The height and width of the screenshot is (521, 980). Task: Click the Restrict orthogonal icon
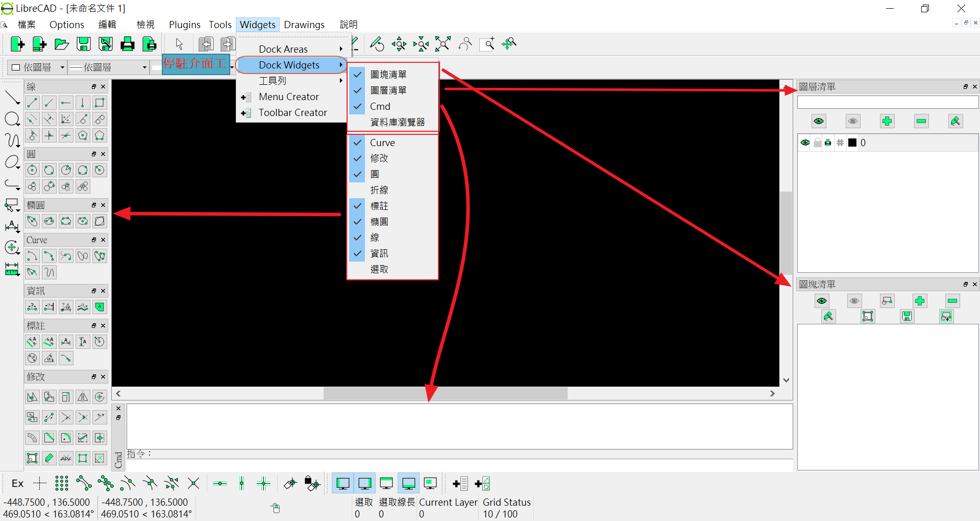[x=264, y=483]
